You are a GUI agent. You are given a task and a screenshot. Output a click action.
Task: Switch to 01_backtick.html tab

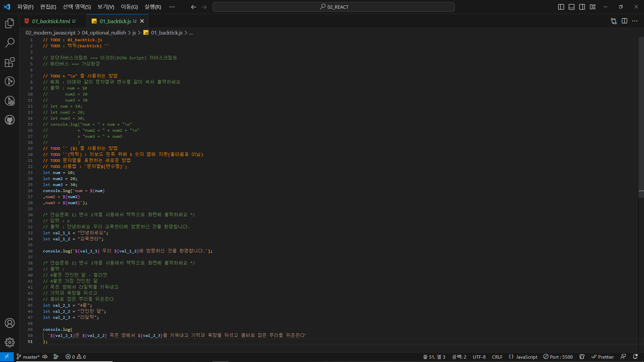coord(51,21)
